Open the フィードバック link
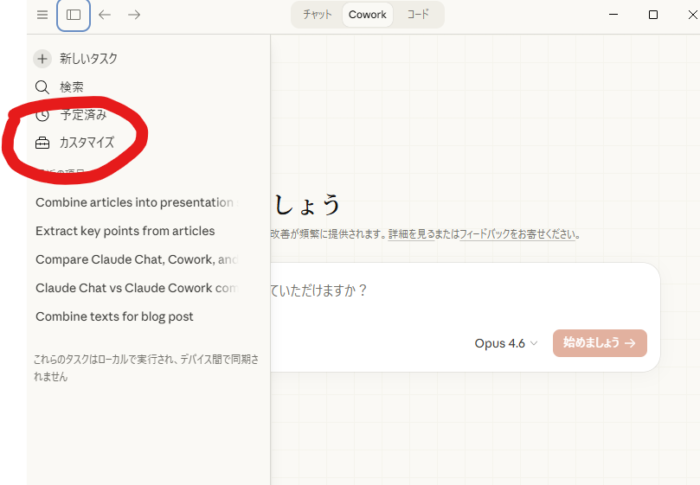 [487, 234]
